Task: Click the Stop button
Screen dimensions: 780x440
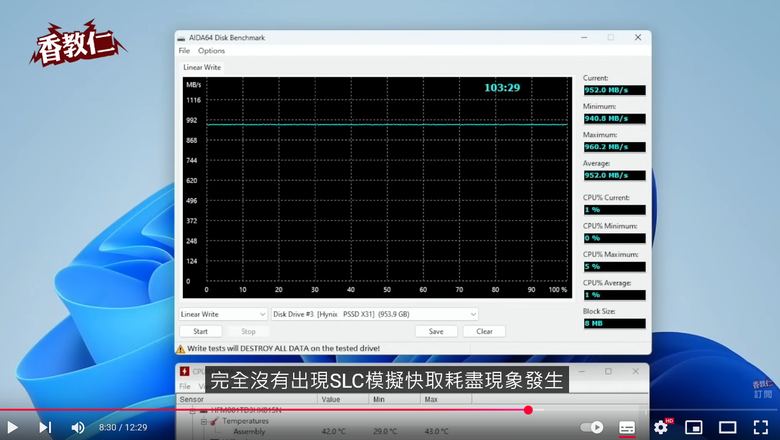Action: tap(248, 332)
